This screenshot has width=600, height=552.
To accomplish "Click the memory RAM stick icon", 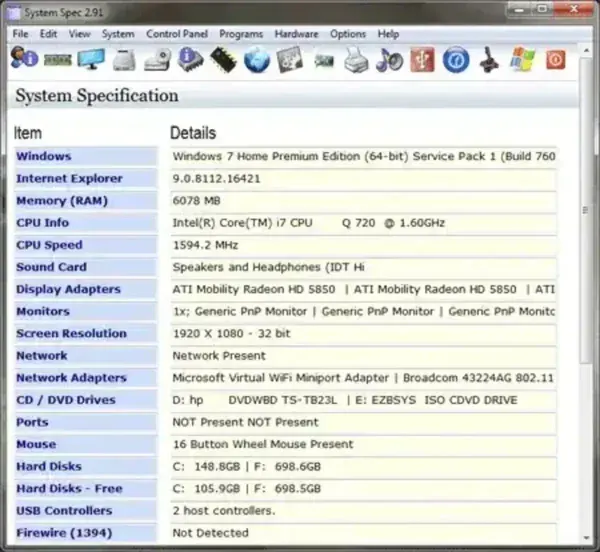I will (57, 60).
